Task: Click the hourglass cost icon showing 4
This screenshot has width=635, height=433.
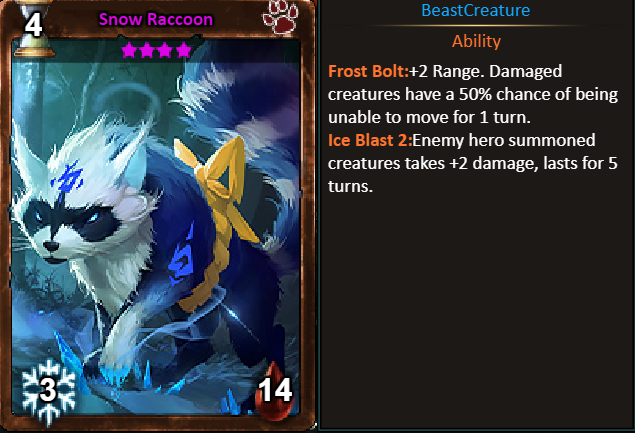Action: [34, 28]
